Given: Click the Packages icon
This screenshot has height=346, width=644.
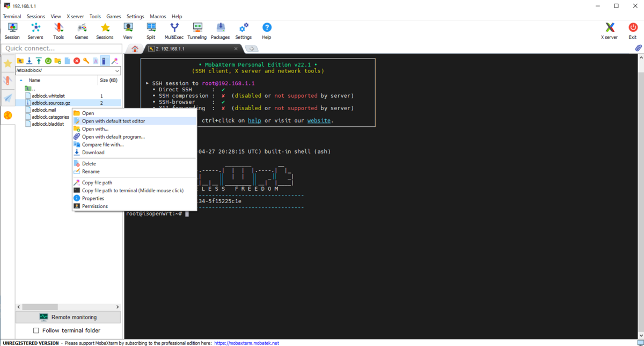Looking at the screenshot, I should [220, 31].
